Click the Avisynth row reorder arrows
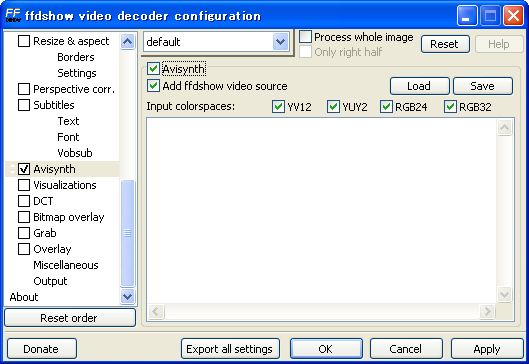The image size is (529, 364). [12, 169]
